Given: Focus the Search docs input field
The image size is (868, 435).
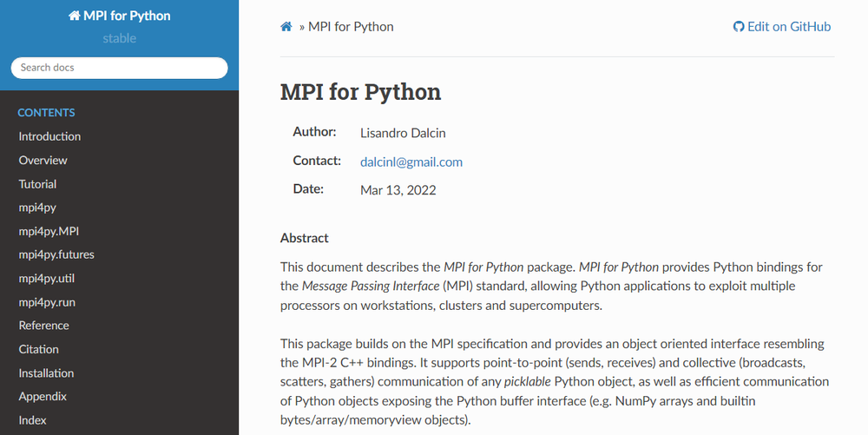Looking at the screenshot, I should pos(119,68).
